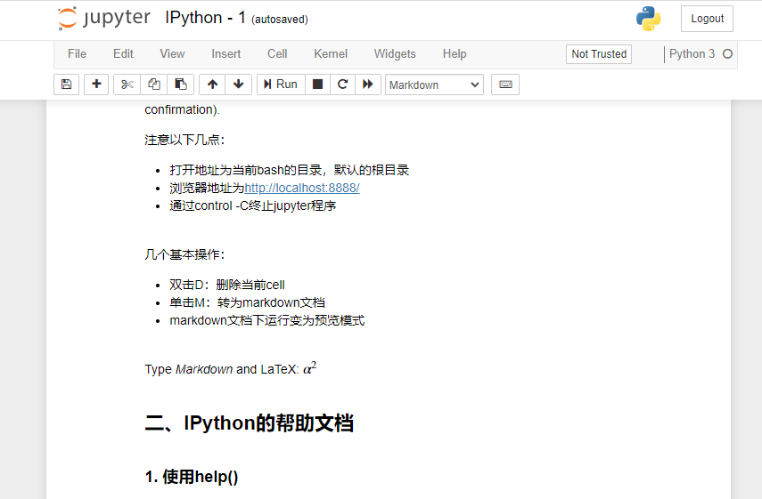Open the Kernel menu
The image size is (762, 499).
coord(330,54)
